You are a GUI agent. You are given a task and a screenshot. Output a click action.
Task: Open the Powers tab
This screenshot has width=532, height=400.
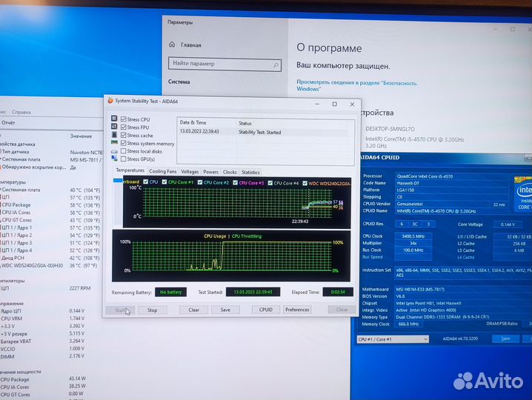[210, 172]
